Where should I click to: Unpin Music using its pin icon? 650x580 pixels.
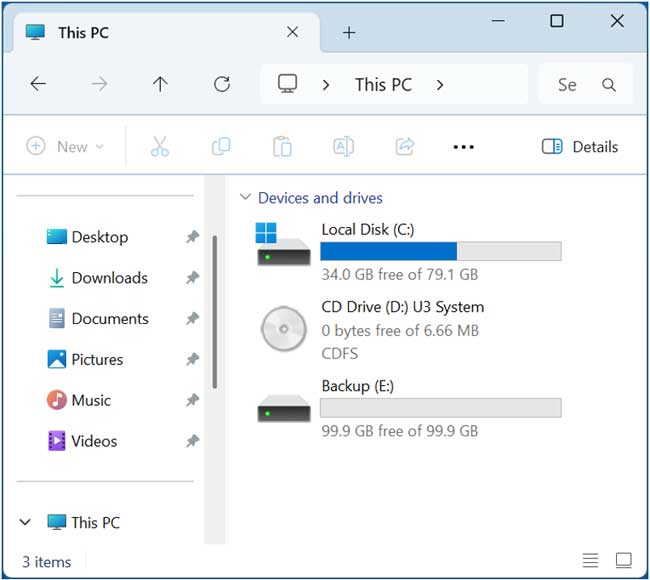tap(192, 400)
